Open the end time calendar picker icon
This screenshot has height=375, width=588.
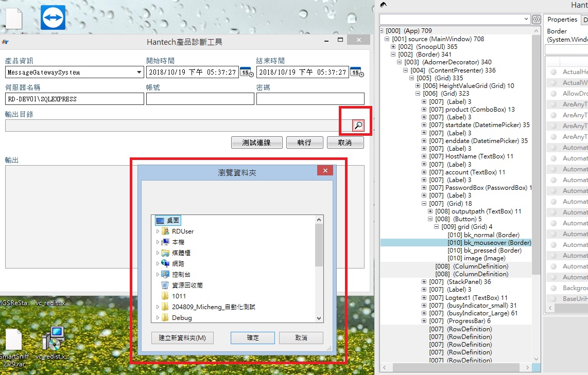[x=356, y=72]
